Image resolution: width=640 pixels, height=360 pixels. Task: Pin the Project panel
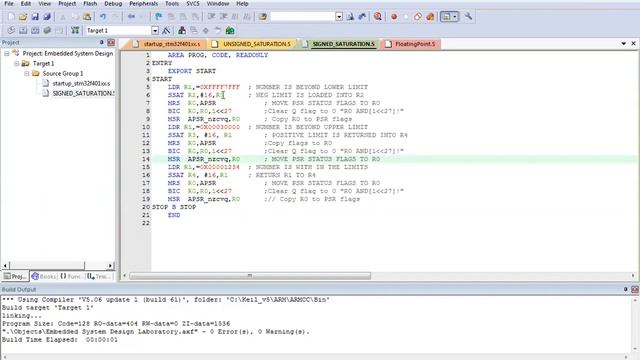click(x=102, y=42)
